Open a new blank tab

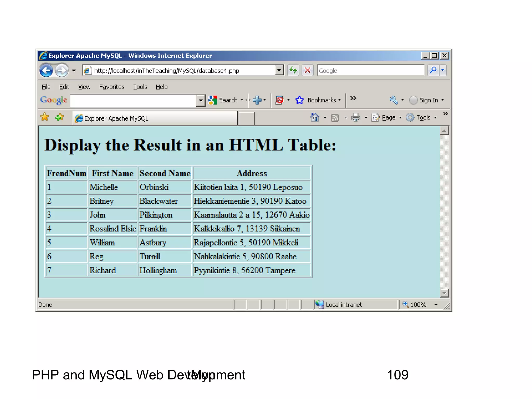[x=246, y=118]
